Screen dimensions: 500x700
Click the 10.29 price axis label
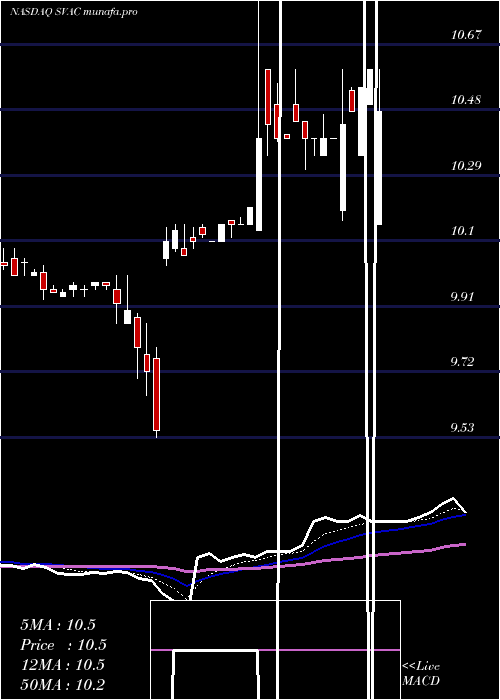466,166
